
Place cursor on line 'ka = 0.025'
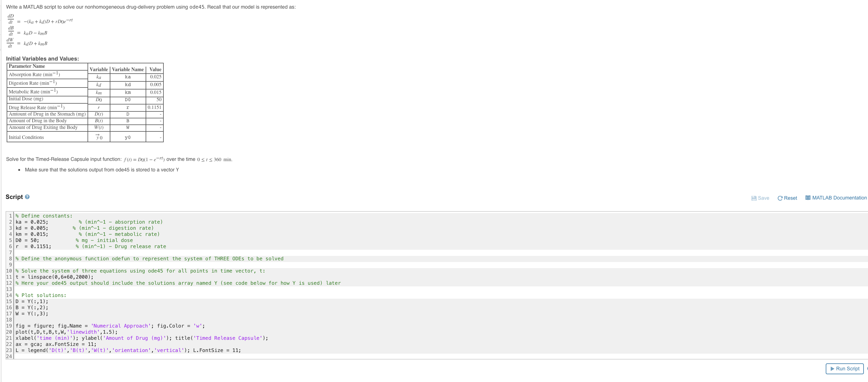pyautogui.click(x=32, y=222)
